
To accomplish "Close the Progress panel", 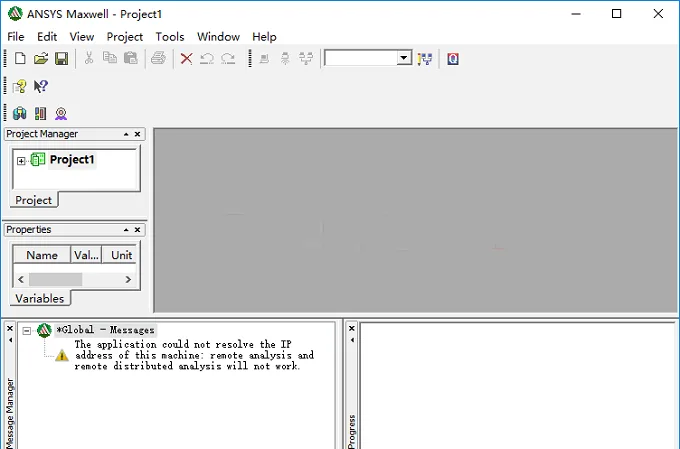I will pyautogui.click(x=352, y=328).
